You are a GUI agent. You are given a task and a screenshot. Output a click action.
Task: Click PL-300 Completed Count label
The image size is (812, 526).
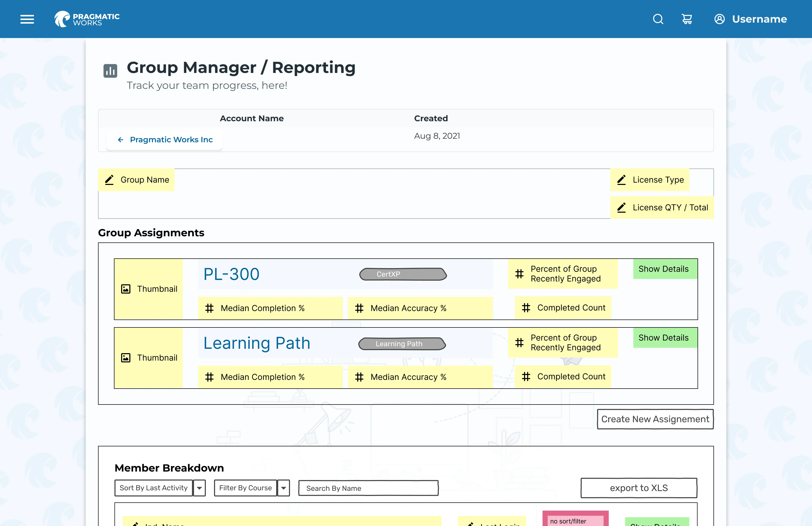click(x=572, y=308)
